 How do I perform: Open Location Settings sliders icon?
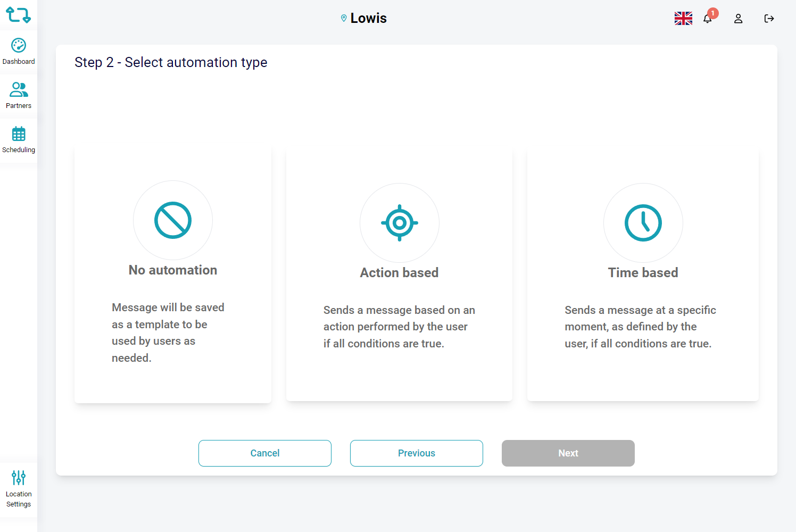(x=19, y=478)
